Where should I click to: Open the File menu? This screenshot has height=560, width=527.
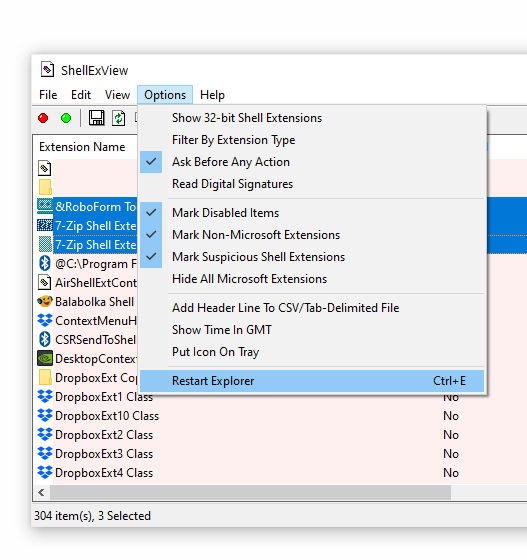tap(48, 95)
